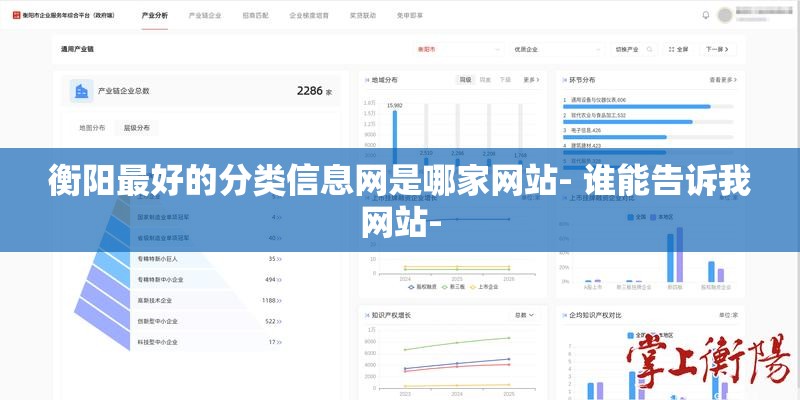This screenshot has height=400, width=800.
Task: Open the user avatar in the header
Action: coord(724,15)
